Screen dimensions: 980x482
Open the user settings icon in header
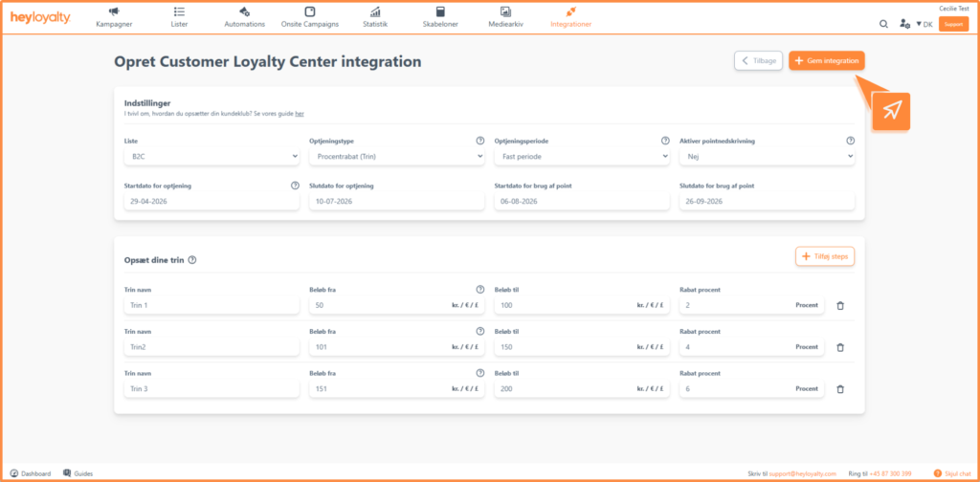click(x=904, y=24)
